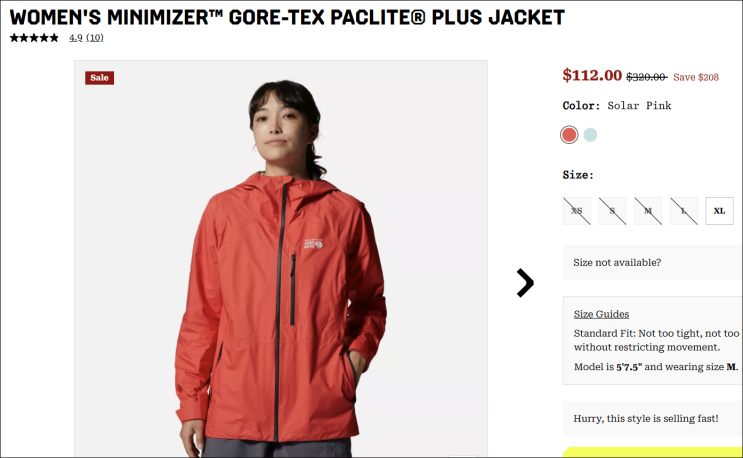The width and height of the screenshot is (743, 458).
Task: Select the light blue color swatch
Action: (x=590, y=135)
